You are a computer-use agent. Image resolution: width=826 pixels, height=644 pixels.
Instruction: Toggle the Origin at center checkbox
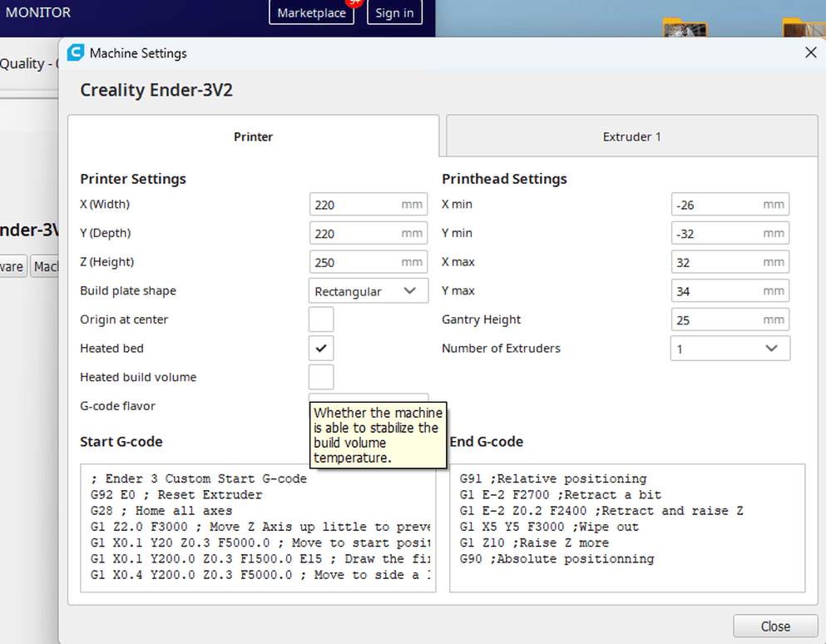click(321, 320)
